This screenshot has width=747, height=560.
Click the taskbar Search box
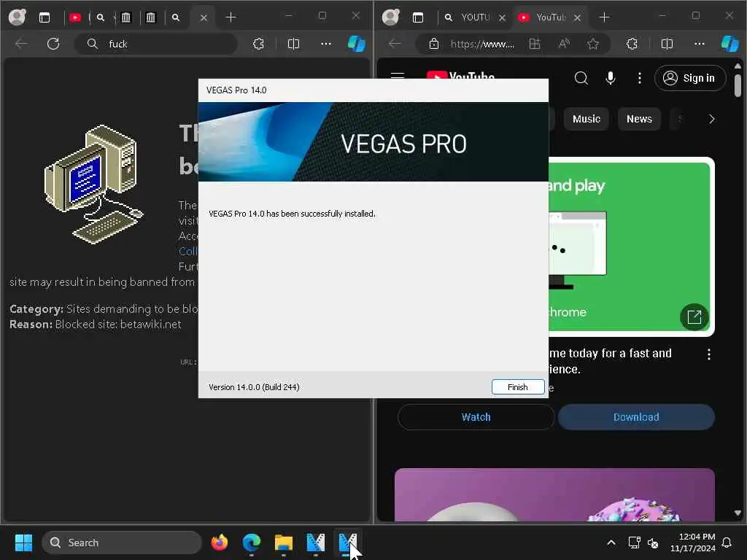pos(122,542)
